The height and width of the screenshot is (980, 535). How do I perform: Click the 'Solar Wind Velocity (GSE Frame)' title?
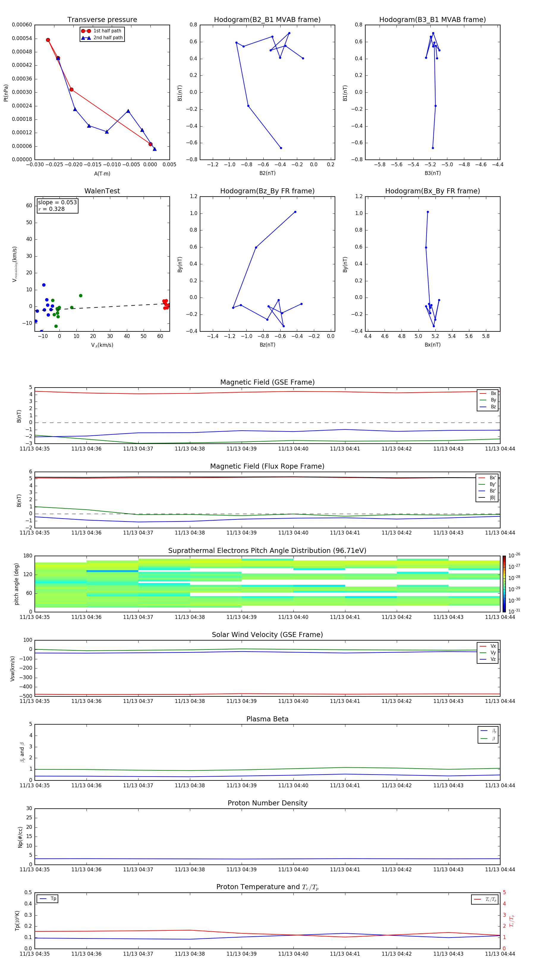tap(267, 635)
